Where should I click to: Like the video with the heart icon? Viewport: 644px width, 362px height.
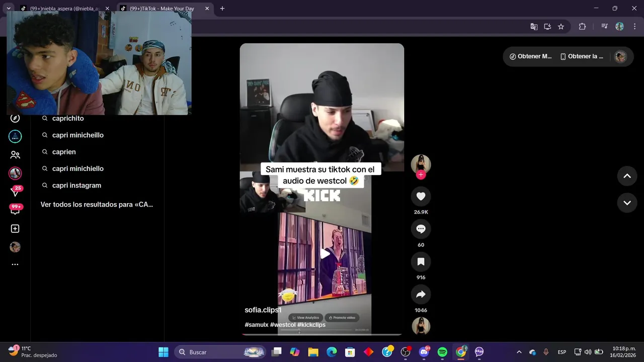421,197
